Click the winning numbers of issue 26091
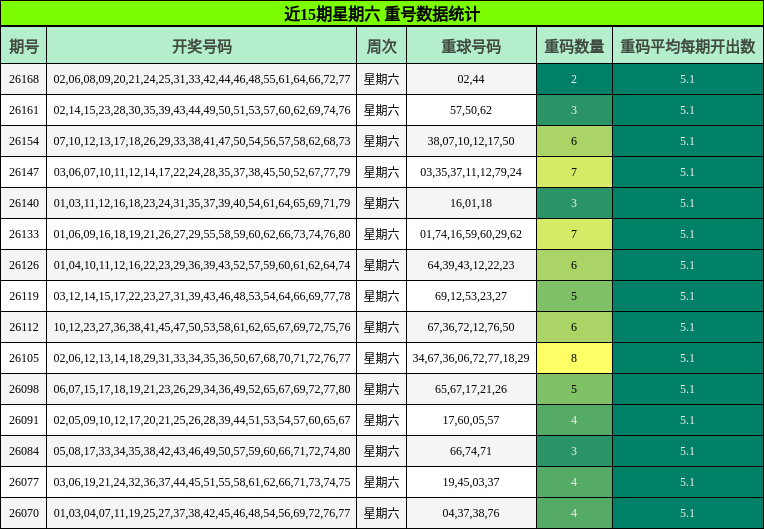Image resolution: width=764 pixels, height=529 pixels. pos(202,420)
